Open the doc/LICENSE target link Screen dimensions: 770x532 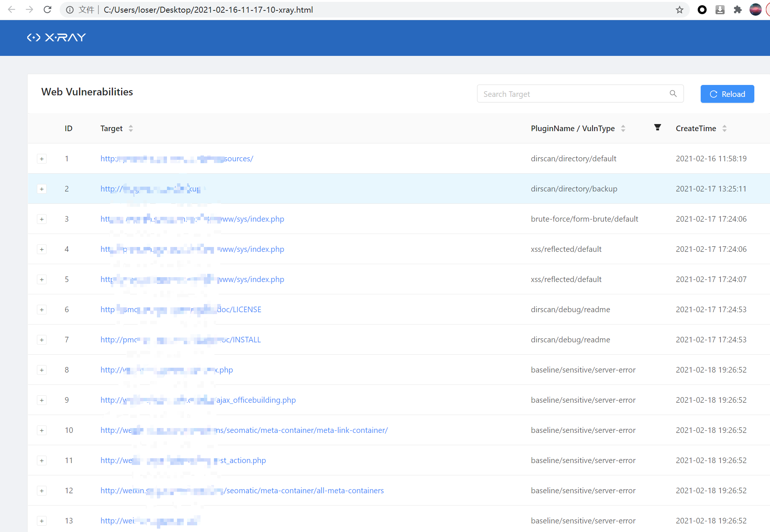pyautogui.click(x=239, y=310)
